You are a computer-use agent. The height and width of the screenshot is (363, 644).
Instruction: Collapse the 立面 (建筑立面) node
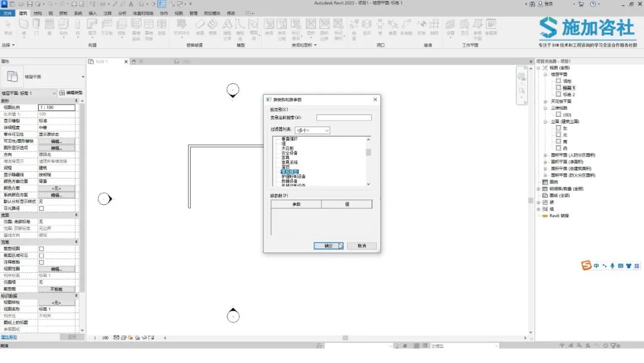coord(546,122)
